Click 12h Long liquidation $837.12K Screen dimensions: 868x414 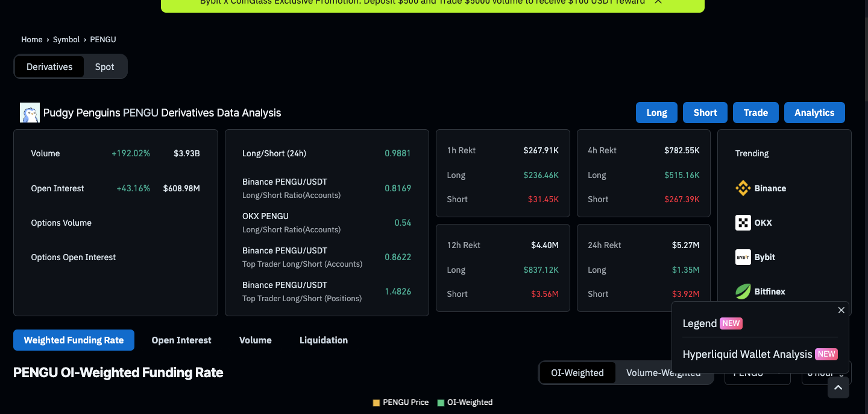pyautogui.click(x=541, y=270)
